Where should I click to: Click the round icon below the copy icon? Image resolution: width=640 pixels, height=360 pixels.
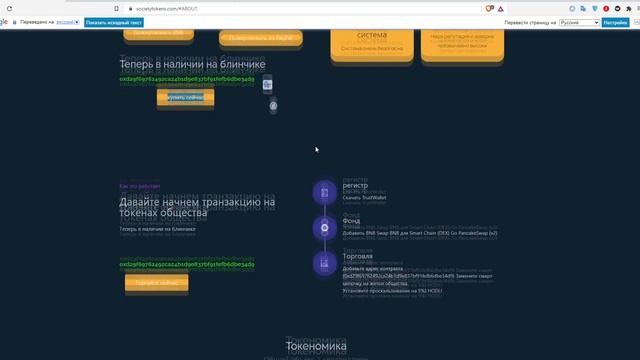click(x=273, y=106)
